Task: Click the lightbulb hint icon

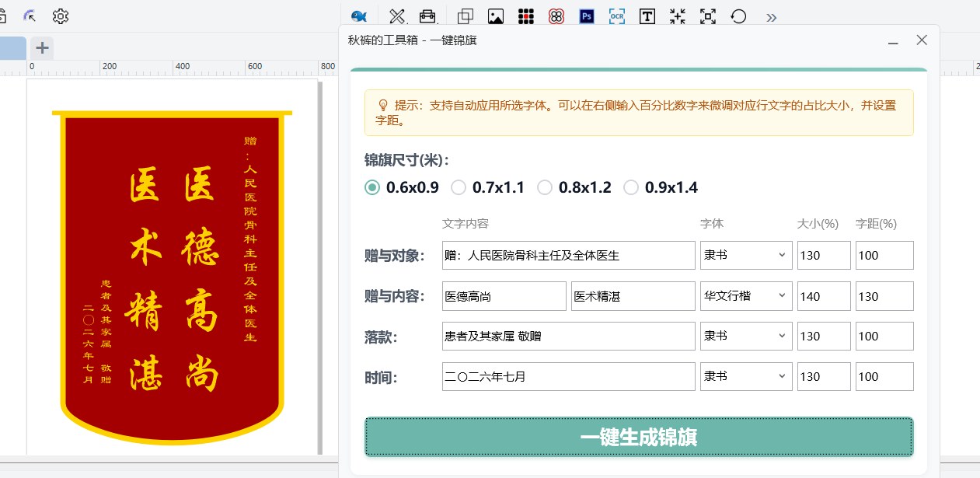Action: pyautogui.click(x=382, y=105)
